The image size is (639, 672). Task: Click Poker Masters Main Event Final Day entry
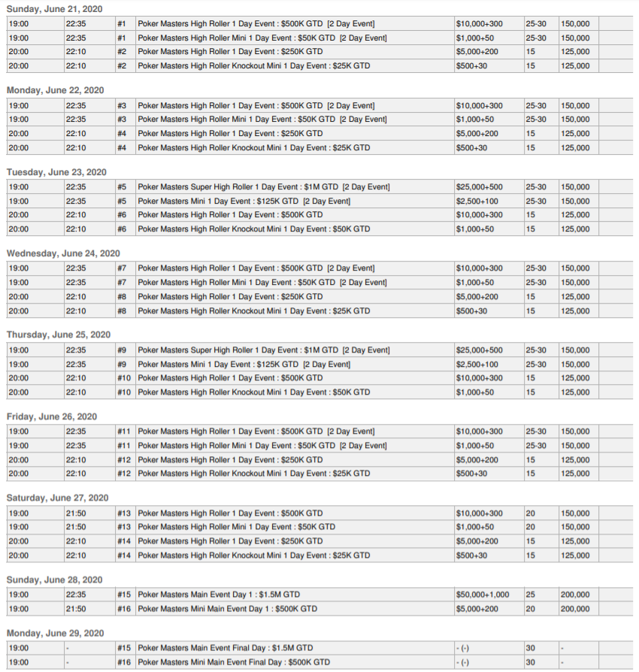(x=226, y=648)
